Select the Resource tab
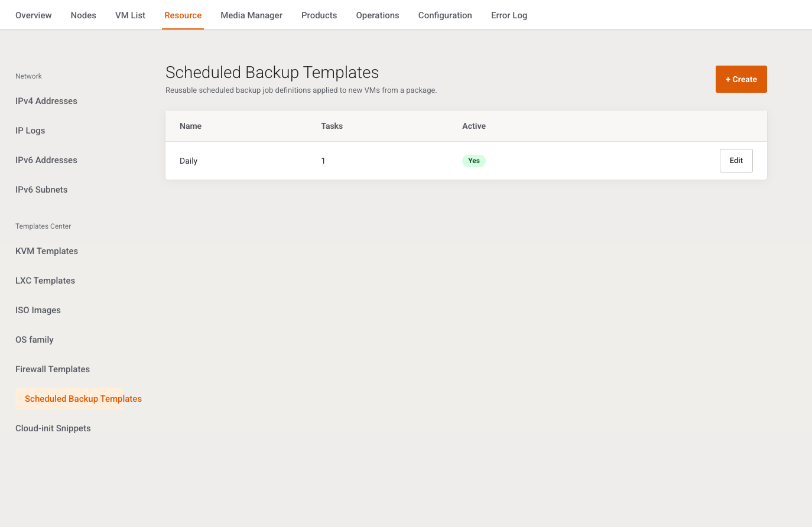 tap(183, 15)
